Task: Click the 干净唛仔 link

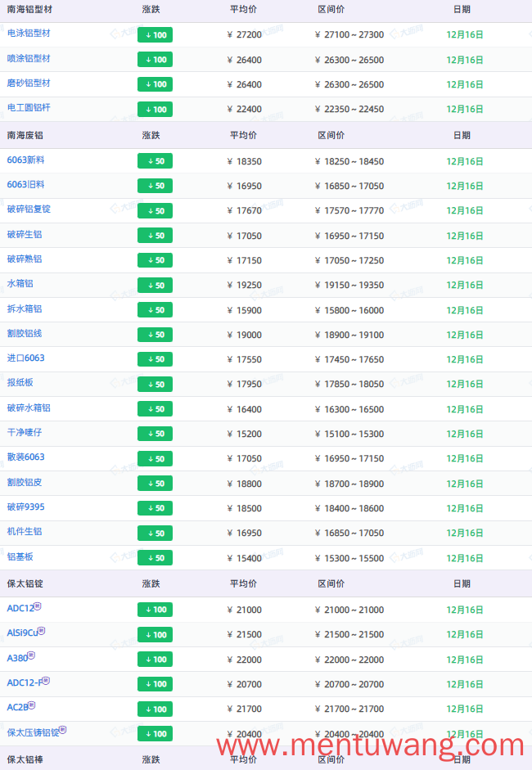Action: click(x=25, y=432)
